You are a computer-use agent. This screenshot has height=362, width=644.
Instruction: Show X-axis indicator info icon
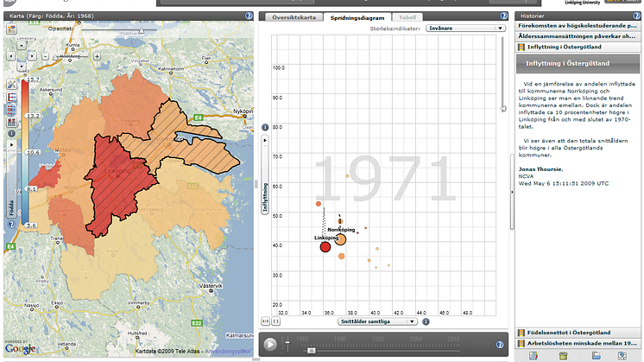tap(426, 321)
